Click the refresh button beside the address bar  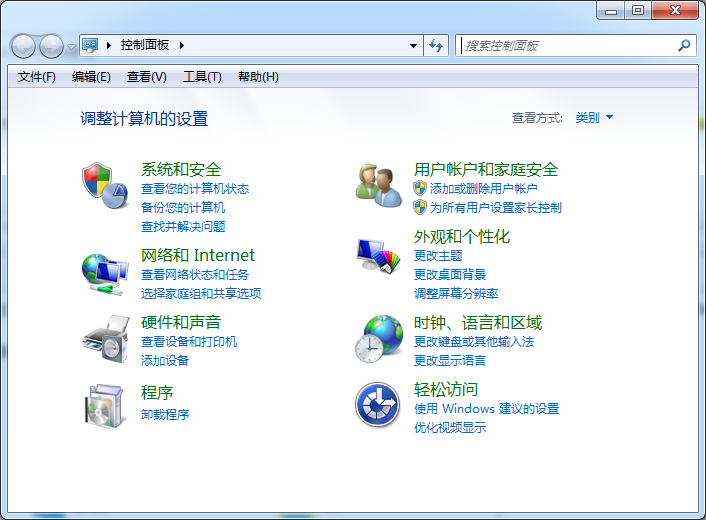pos(436,46)
